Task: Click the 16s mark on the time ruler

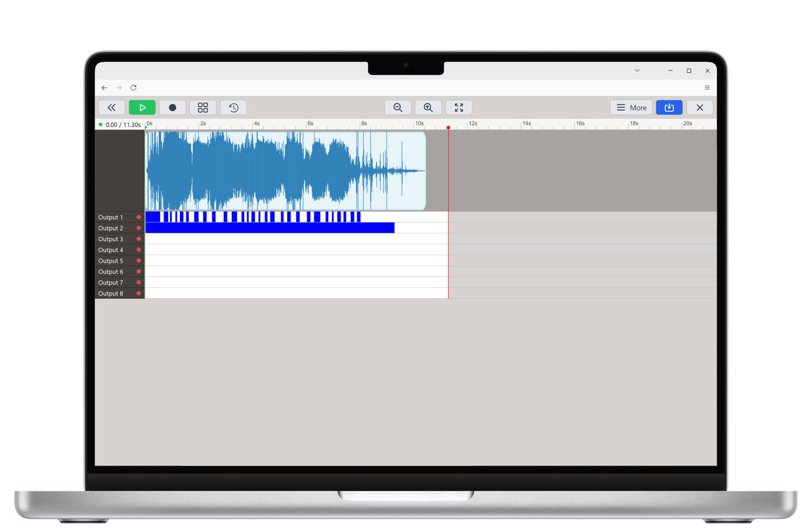Action: [x=580, y=124]
